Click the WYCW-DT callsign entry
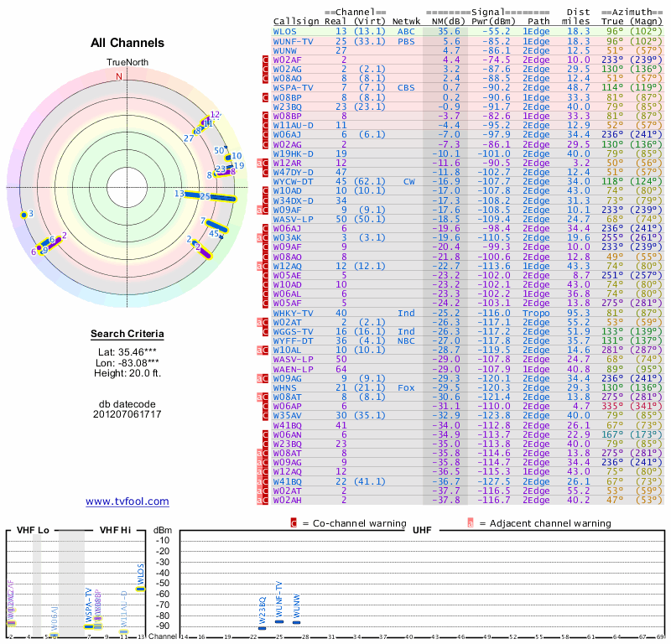671x644 pixels. (x=293, y=180)
